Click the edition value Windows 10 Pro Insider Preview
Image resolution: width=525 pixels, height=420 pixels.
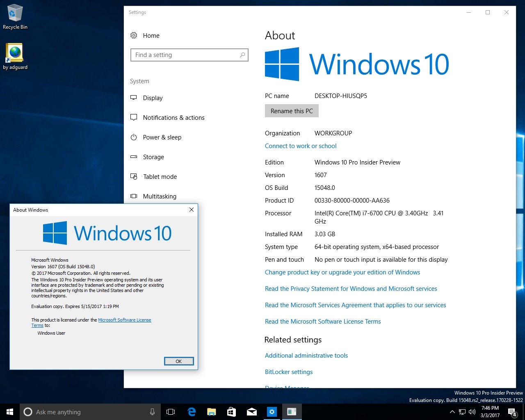coord(357,162)
